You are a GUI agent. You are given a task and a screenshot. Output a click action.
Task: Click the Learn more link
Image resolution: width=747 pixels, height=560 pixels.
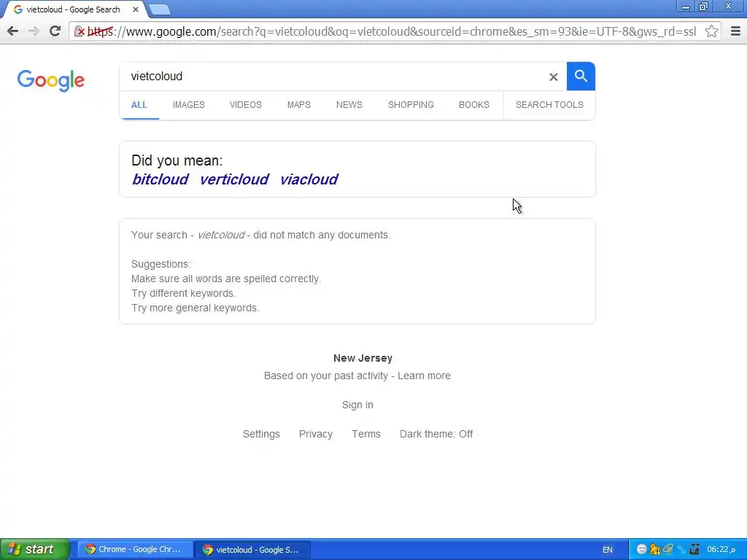pos(424,376)
